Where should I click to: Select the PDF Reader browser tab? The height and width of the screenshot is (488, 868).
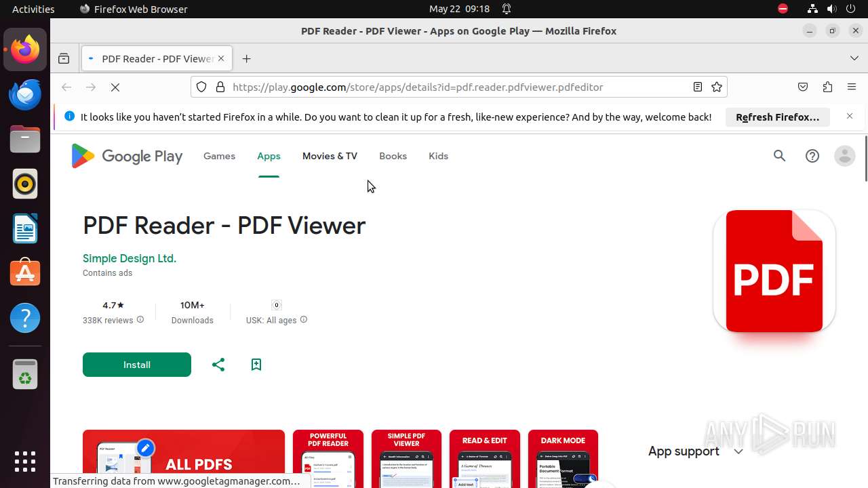pyautogui.click(x=157, y=59)
